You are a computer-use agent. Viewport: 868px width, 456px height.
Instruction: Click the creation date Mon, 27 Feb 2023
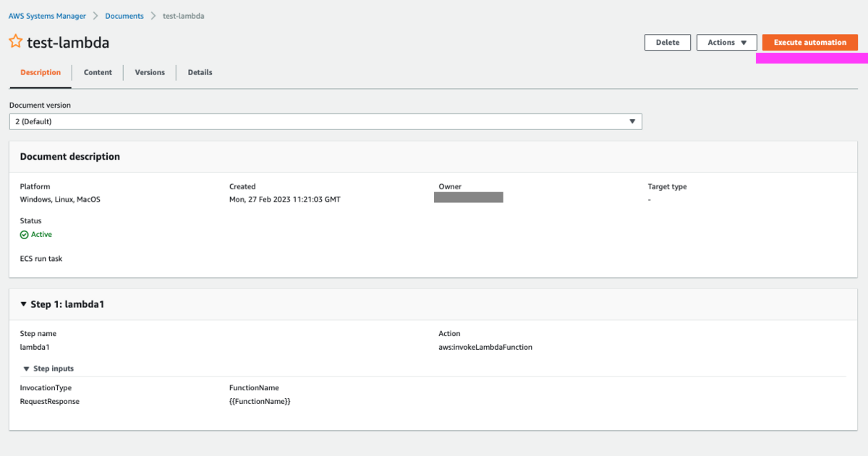285,199
